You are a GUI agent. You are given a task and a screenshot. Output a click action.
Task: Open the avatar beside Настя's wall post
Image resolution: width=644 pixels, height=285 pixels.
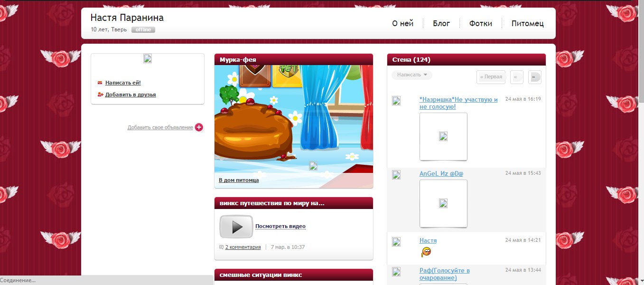[x=396, y=242]
